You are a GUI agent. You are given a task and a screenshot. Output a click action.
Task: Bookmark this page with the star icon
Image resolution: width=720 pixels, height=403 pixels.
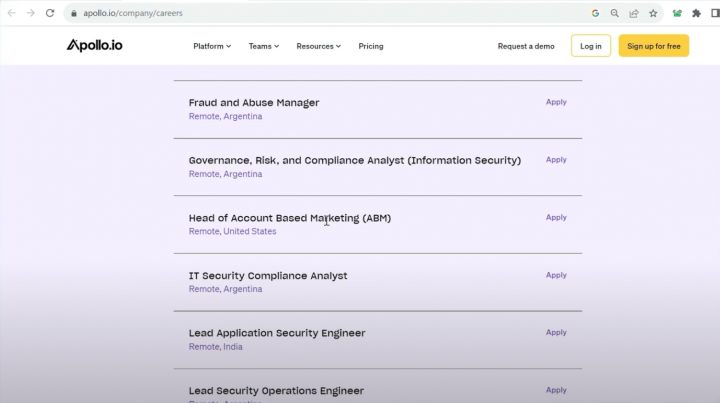[653, 13]
